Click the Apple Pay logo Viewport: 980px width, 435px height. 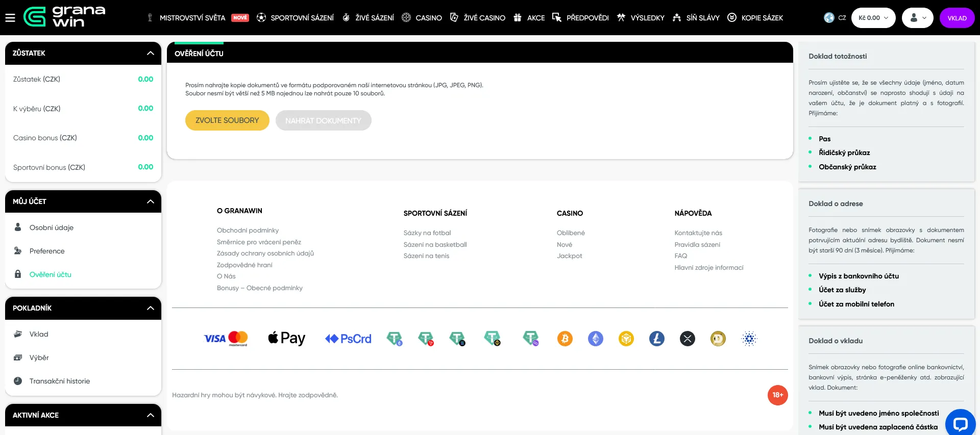click(287, 338)
